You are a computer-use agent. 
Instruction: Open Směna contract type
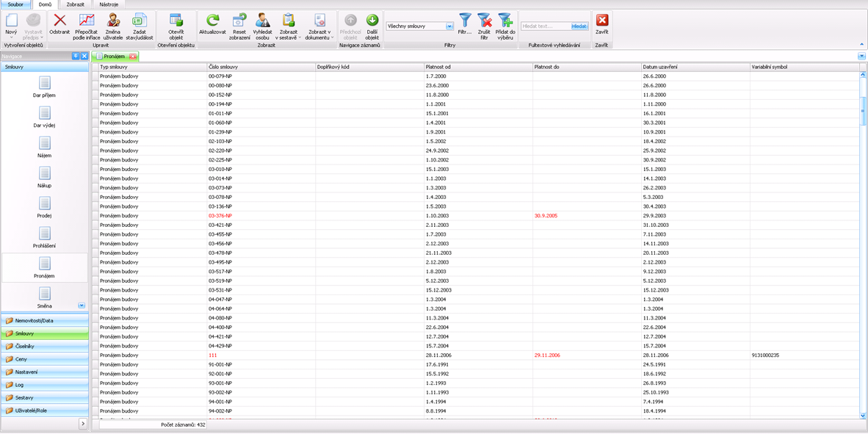coord(44,297)
